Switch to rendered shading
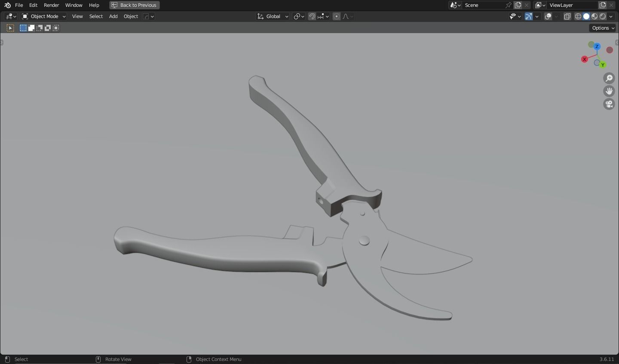 [603, 16]
